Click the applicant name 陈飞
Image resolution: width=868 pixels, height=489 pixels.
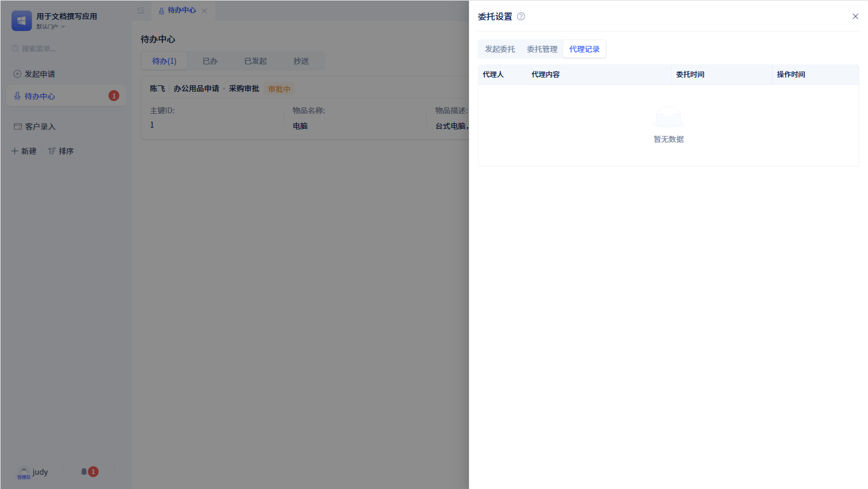pos(157,89)
